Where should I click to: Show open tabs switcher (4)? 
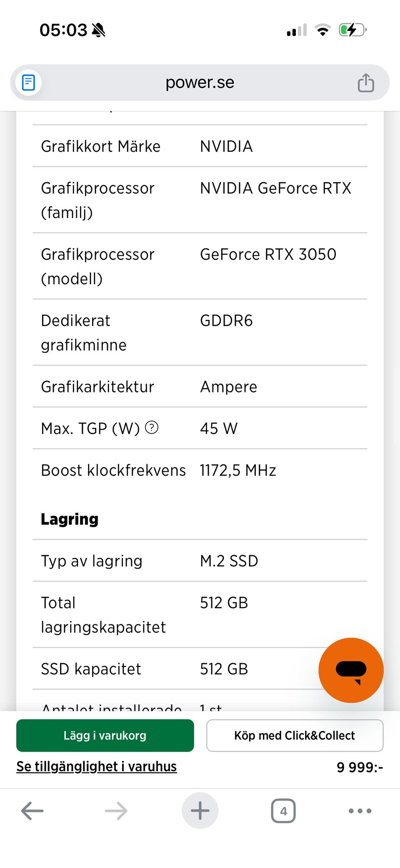click(x=283, y=811)
